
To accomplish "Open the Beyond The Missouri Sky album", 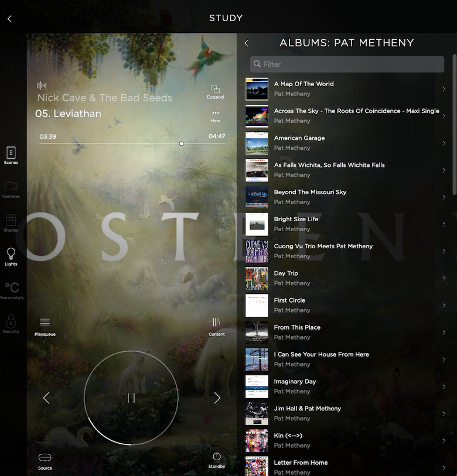I will [x=310, y=192].
